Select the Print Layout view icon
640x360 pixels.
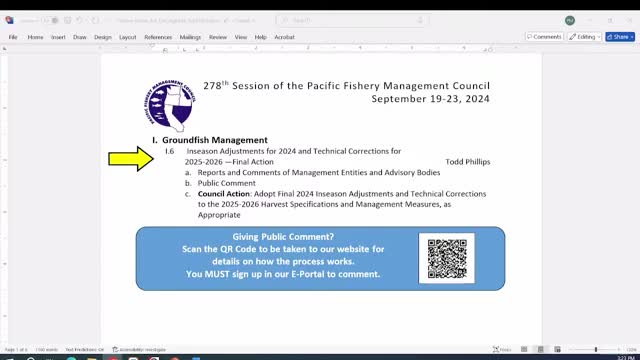[x=540, y=349]
